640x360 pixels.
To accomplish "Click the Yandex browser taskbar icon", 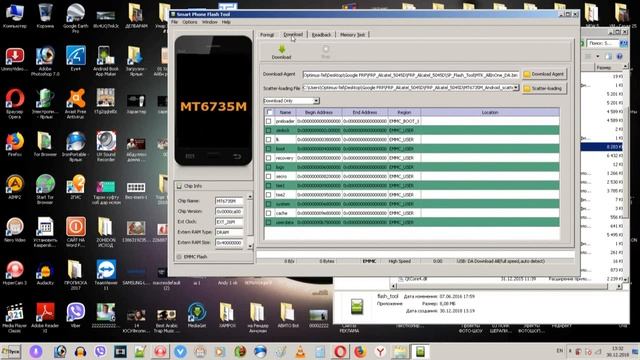I will 380,351.
